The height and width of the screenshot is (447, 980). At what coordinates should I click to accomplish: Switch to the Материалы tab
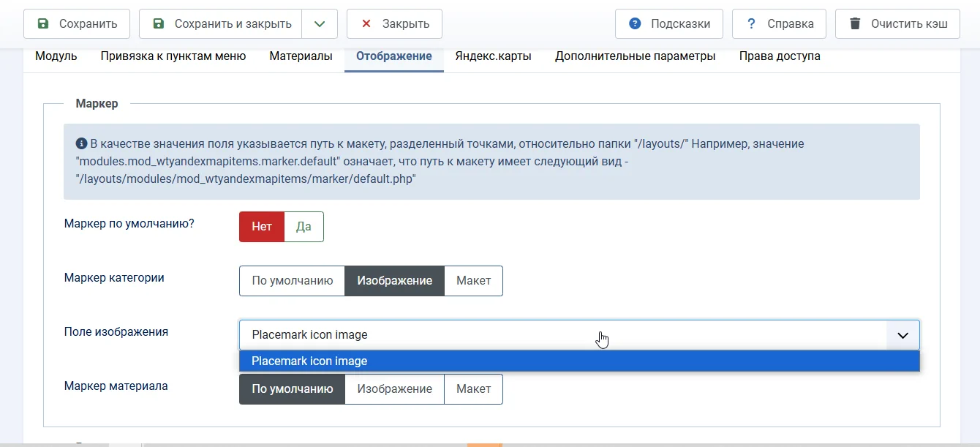pyautogui.click(x=301, y=56)
